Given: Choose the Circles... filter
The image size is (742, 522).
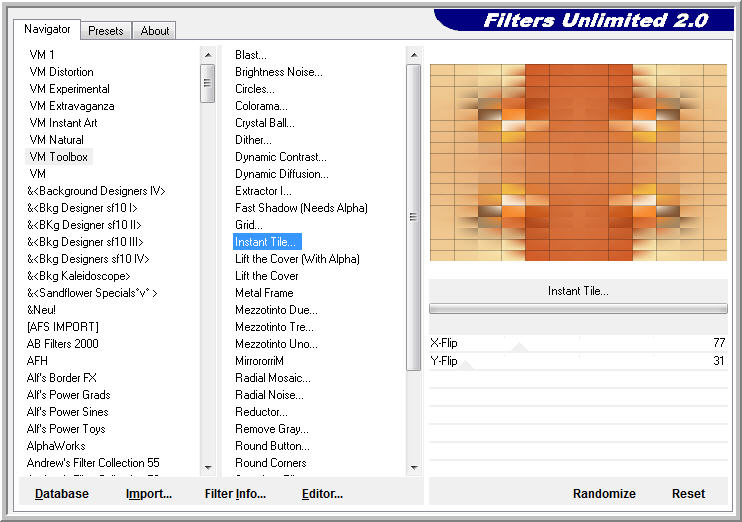Looking at the screenshot, I should point(255,89).
